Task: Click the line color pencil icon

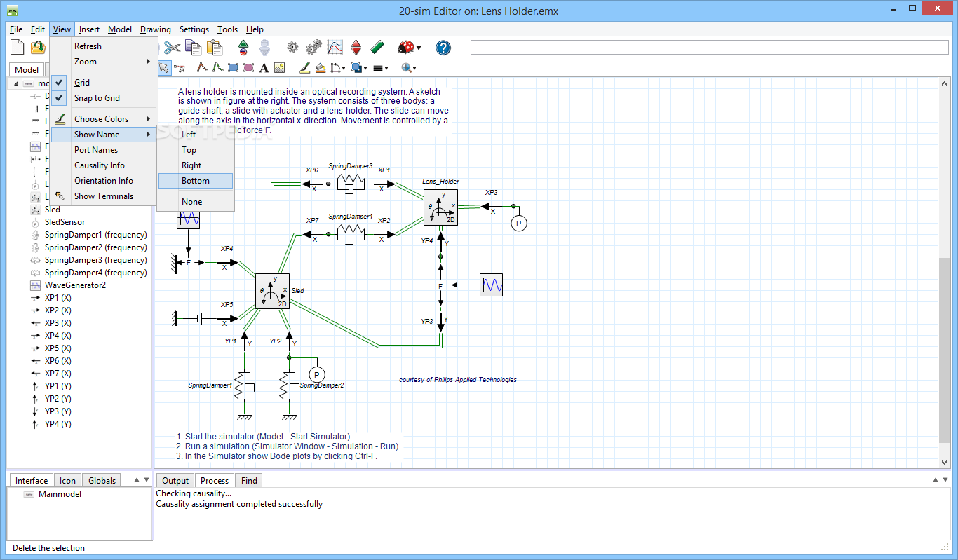Action: (x=305, y=68)
